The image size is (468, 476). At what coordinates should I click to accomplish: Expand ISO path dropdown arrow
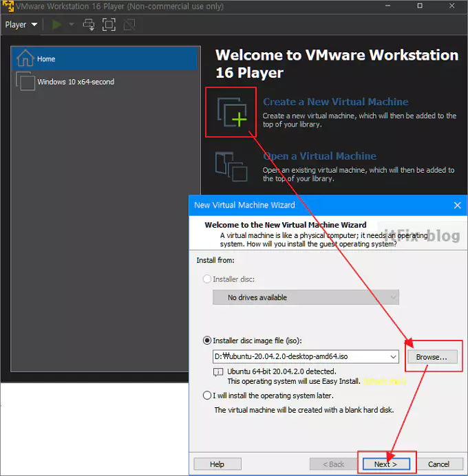(x=393, y=357)
